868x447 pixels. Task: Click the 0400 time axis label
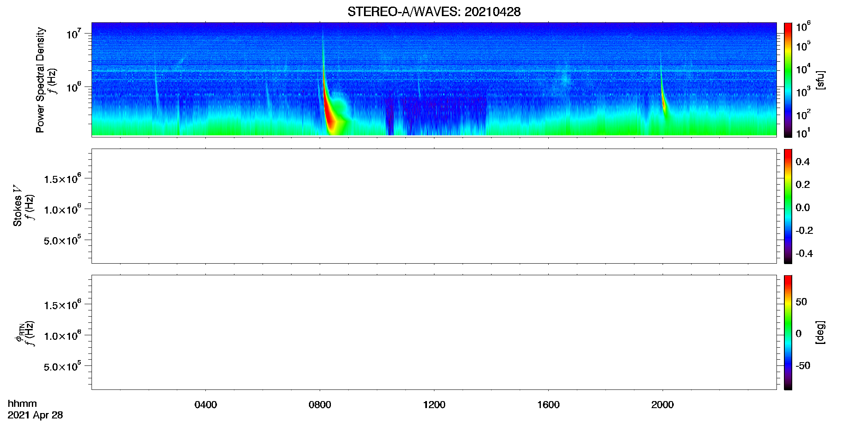point(206,405)
